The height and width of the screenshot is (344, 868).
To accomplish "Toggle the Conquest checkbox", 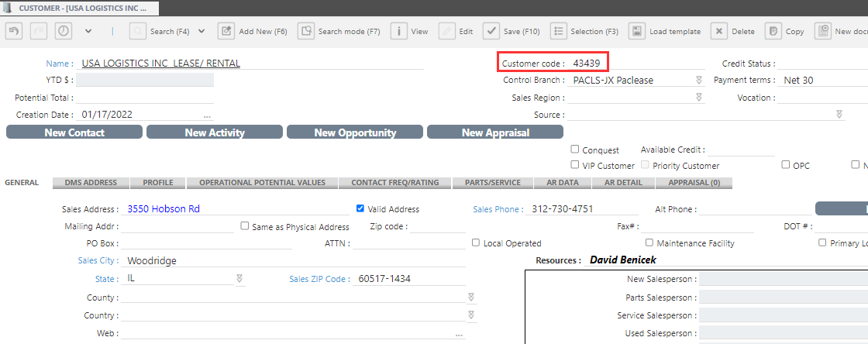I will 574,150.
